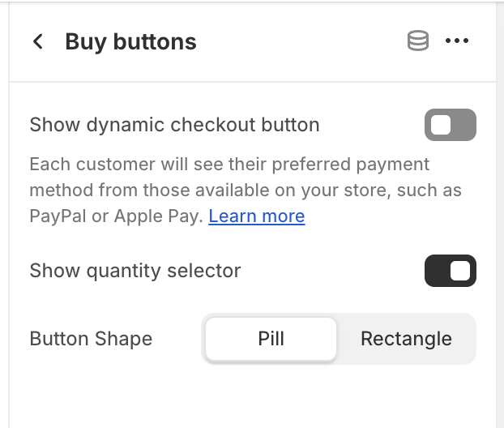Open the Learn more link
Screen dimensions: 504x428
click(256, 216)
